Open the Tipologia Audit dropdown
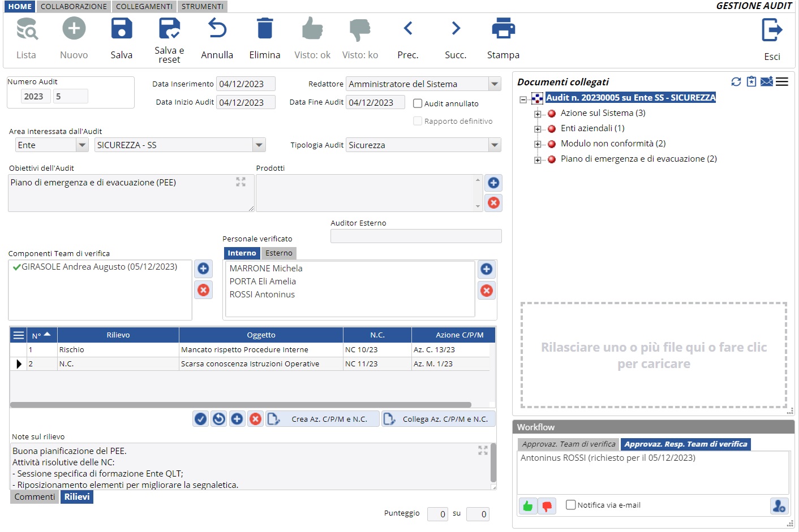Viewport: 799px width, 532px height. coord(495,145)
